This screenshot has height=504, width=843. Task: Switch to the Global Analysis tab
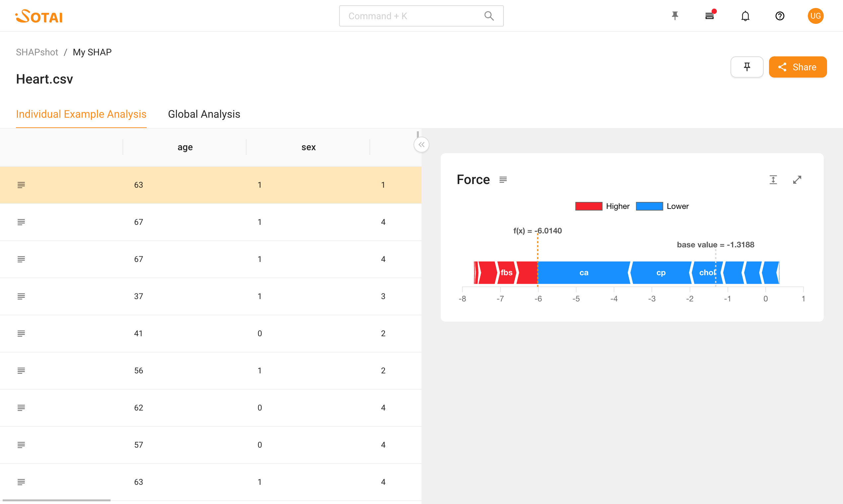(204, 114)
